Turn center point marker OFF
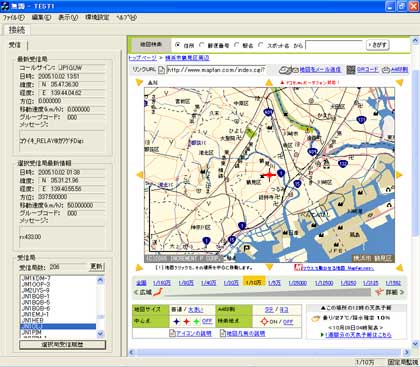This screenshot has width=420, height=367. coord(207,321)
